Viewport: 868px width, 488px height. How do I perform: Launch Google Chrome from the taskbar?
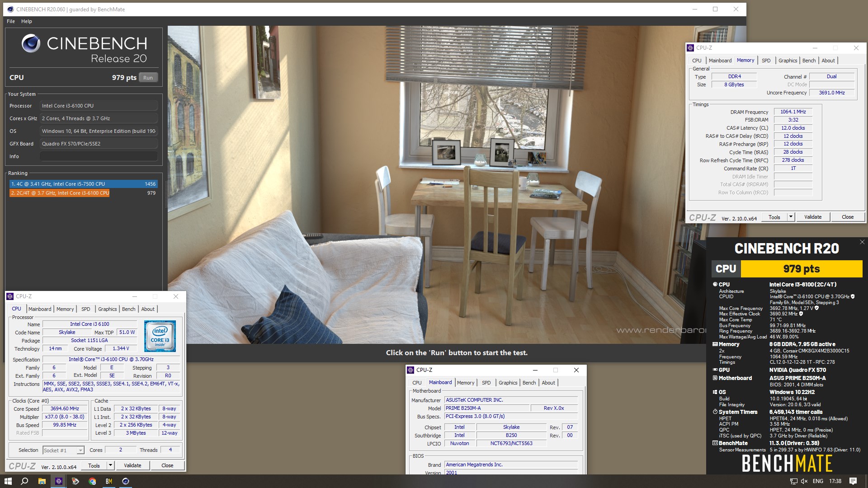(x=92, y=481)
